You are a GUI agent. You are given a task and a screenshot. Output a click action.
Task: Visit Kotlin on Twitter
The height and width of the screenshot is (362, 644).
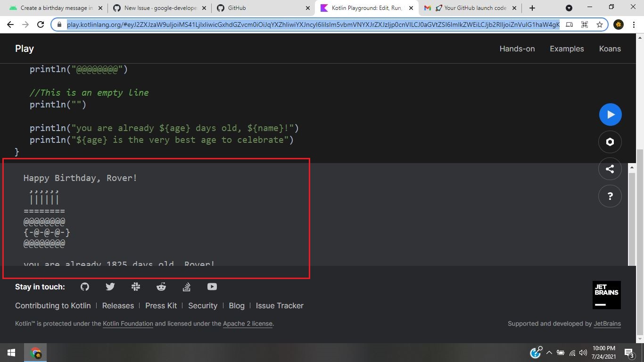point(110,287)
